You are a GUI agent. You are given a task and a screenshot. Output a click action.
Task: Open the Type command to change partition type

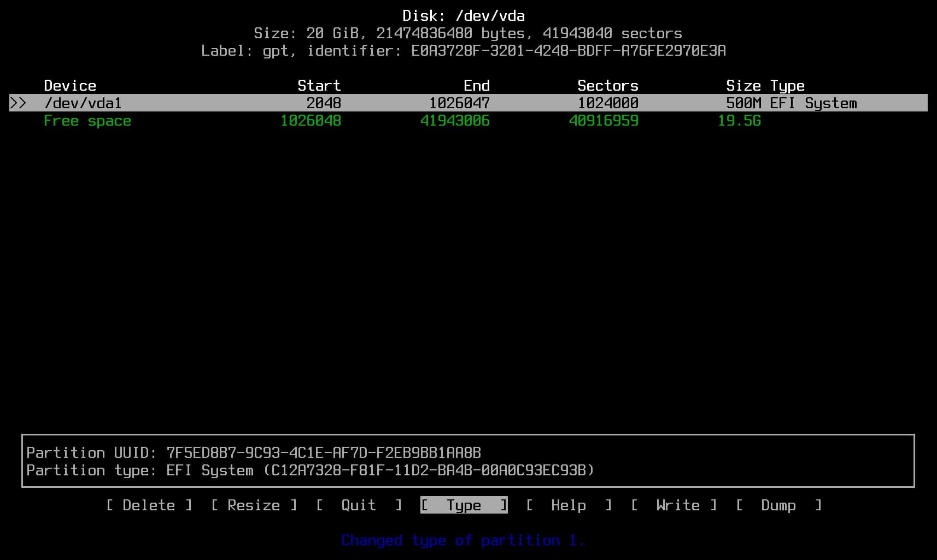(x=463, y=505)
